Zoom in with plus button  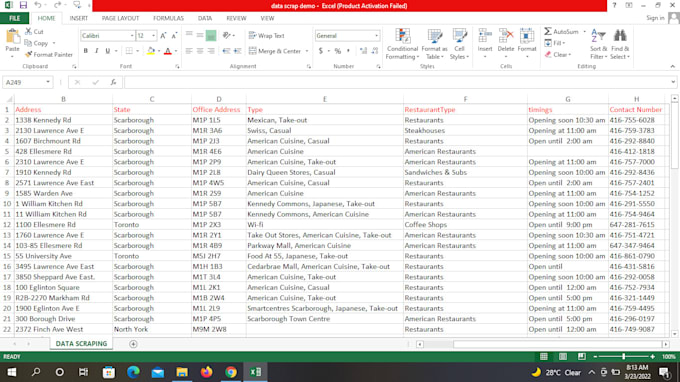(652, 356)
